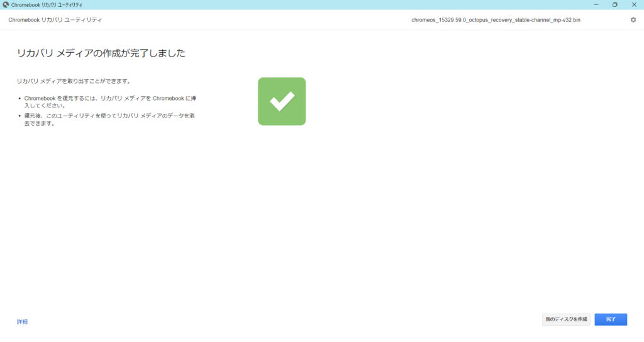The height and width of the screenshot is (342, 644).
Task: Click the header title Chromebook リカバリ ユーティリティ
Action: coord(55,20)
